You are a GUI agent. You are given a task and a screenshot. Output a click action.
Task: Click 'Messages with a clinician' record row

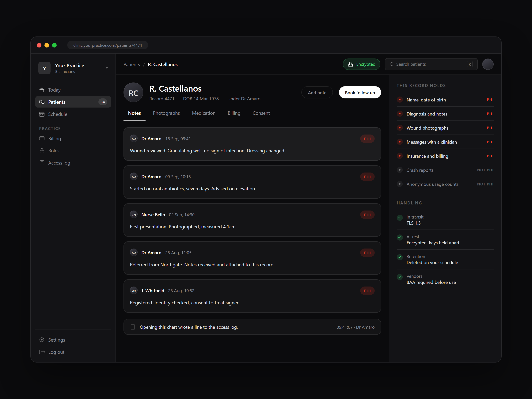click(445, 142)
